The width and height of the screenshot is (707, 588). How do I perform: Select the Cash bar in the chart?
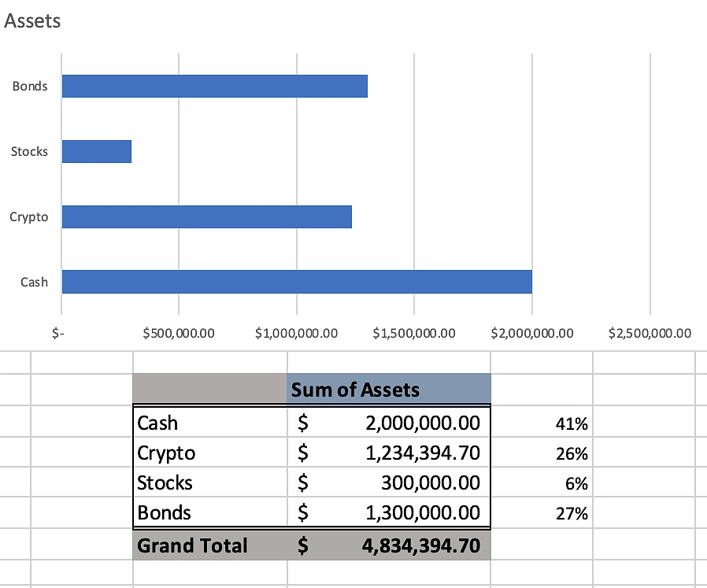295,281
